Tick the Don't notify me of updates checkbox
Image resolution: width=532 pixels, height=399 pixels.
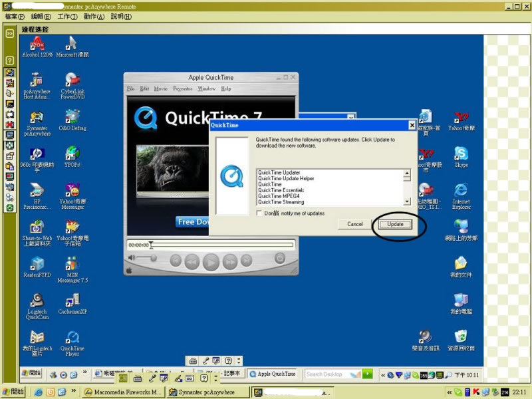(259, 213)
